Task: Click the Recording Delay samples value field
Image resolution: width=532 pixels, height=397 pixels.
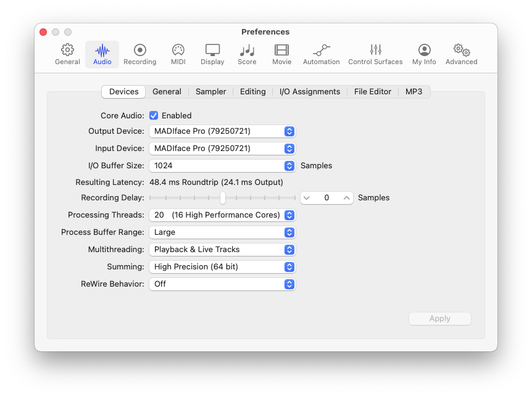Action: click(326, 198)
